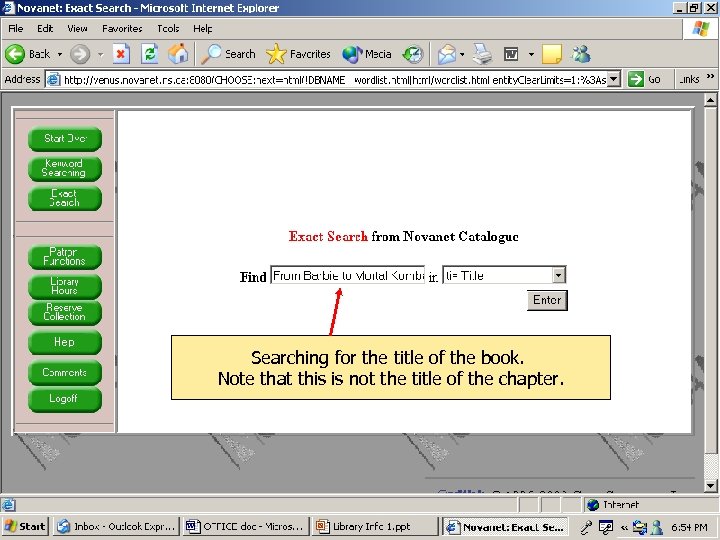The height and width of the screenshot is (540, 720).
Task: Click the Find text input field
Action: coord(348,275)
